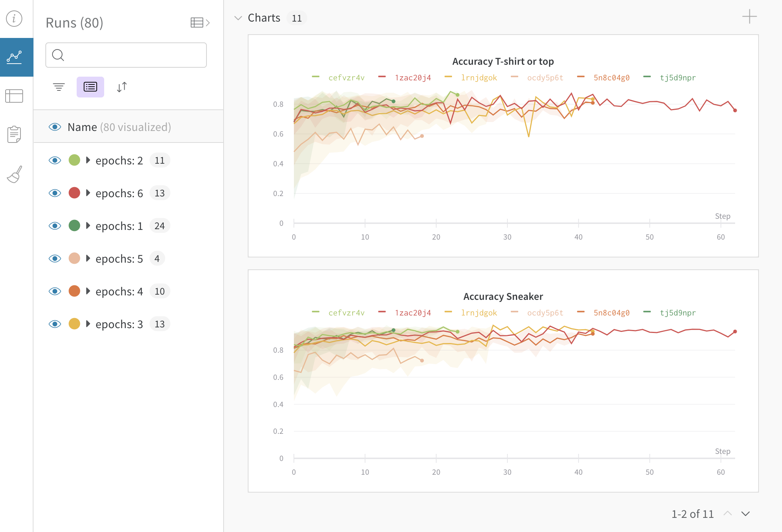This screenshot has width=782, height=532.
Task: Hide the epochs: 2 run group
Action: pyautogui.click(x=55, y=160)
